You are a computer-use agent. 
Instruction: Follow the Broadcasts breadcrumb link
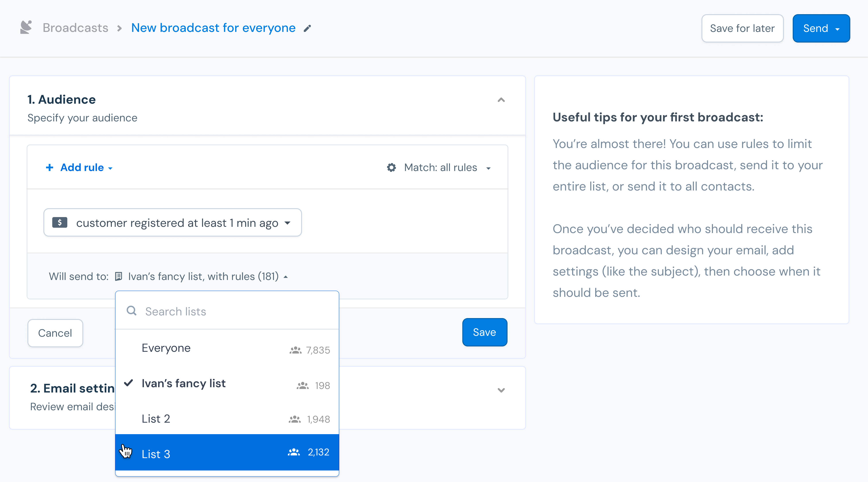(x=76, y=28)
